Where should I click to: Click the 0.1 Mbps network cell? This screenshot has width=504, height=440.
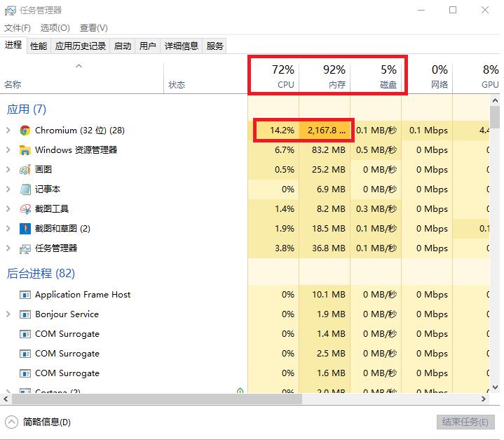coord(428,131)
